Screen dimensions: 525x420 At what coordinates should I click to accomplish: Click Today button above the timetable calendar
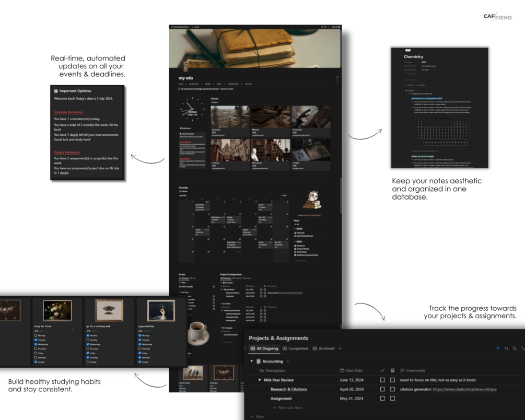click(284, 195)
